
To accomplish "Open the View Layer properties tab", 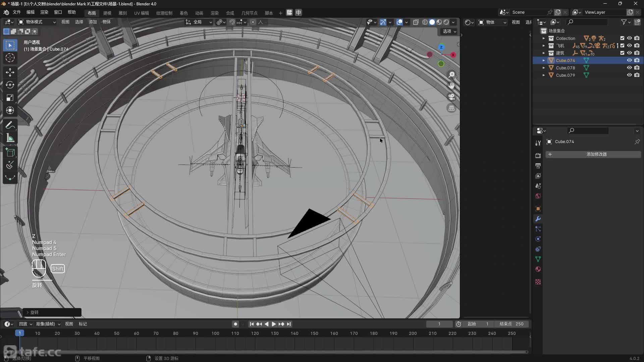I will pos(538,176).
